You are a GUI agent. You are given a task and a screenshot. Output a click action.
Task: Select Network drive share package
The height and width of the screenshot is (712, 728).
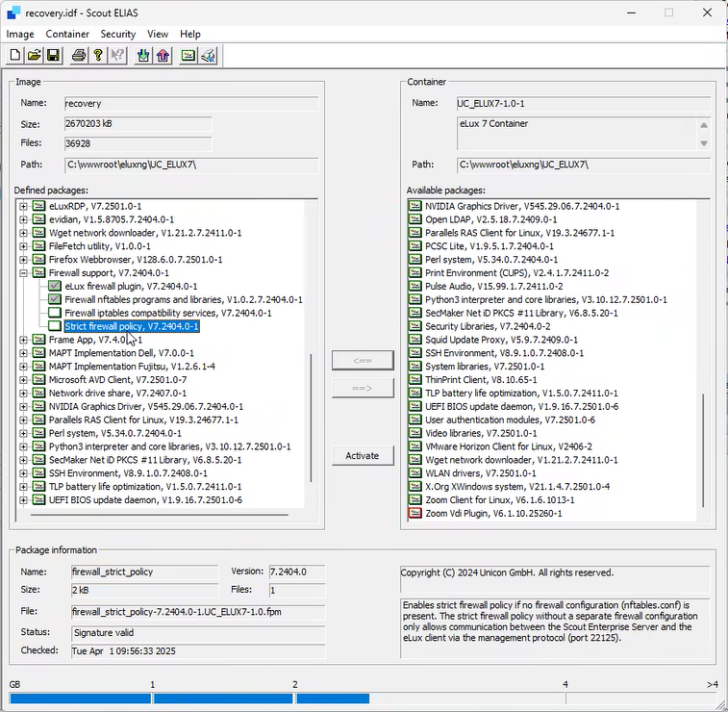pos(117,393)
